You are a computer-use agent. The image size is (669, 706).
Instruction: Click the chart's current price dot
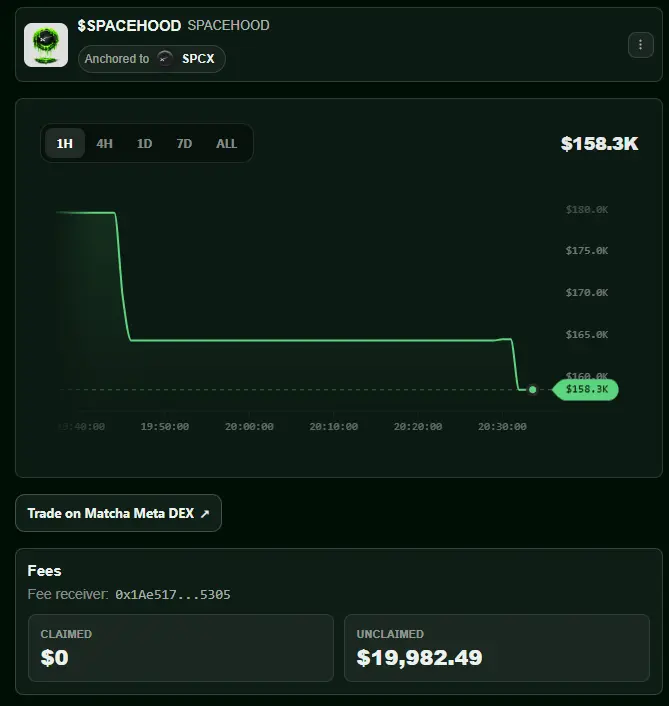click(533, 389)
